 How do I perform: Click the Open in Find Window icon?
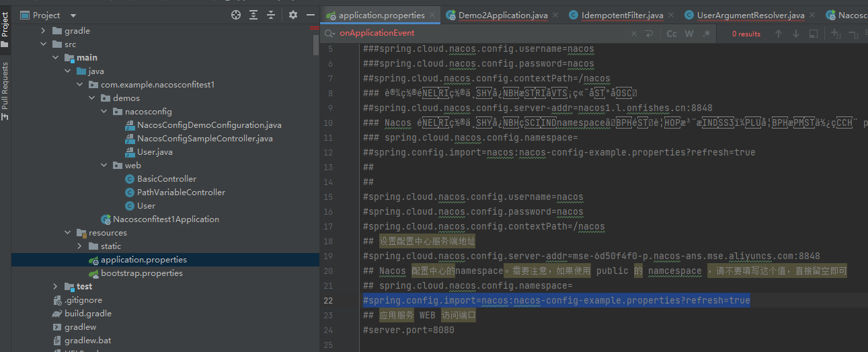814,34
